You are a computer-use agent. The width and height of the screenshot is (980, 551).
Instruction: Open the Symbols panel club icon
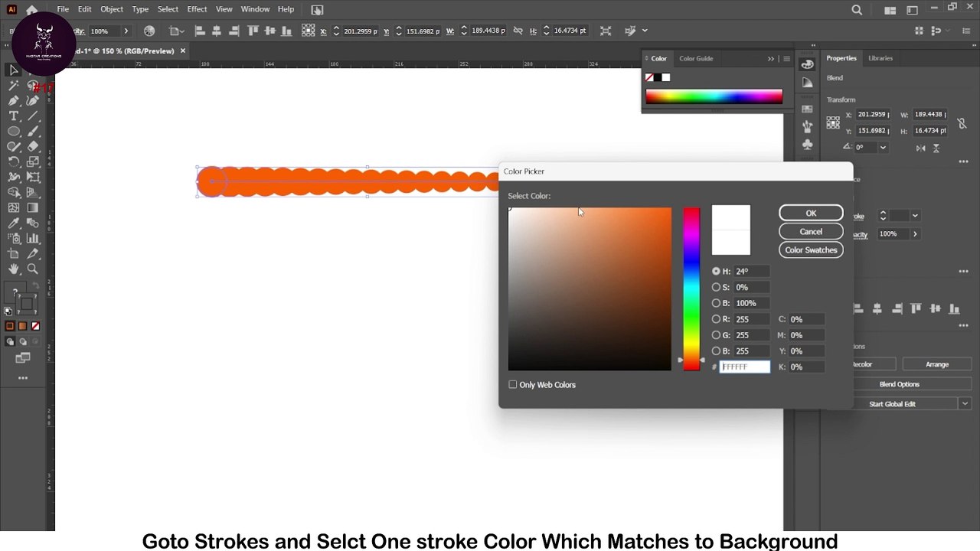[807, 145]
